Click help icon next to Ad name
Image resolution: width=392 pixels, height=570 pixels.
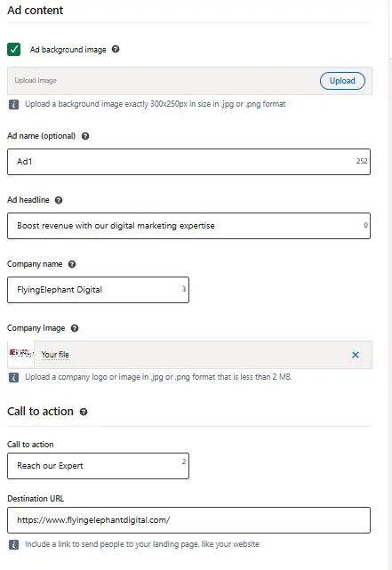[x=85, y=136]
